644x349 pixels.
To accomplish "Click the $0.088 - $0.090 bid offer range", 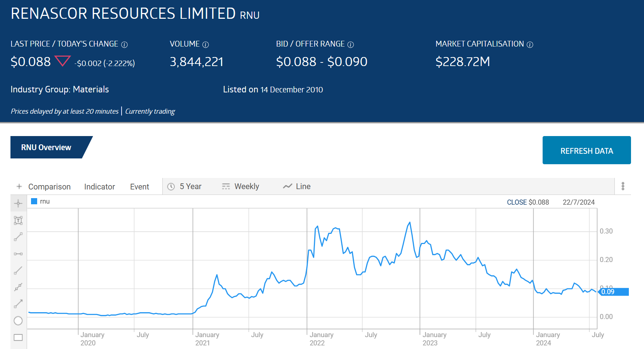I will pyautogui.click(x=321, y=62).
